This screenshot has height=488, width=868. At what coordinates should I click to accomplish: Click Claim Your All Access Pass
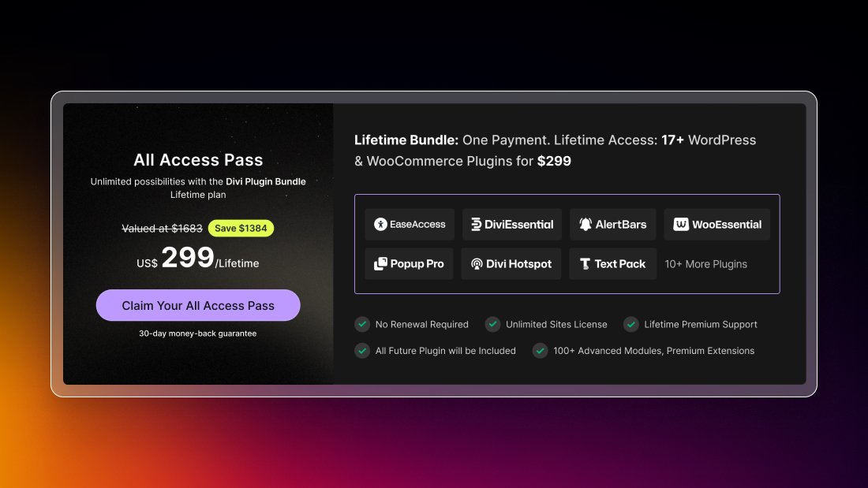click(198, 305)
